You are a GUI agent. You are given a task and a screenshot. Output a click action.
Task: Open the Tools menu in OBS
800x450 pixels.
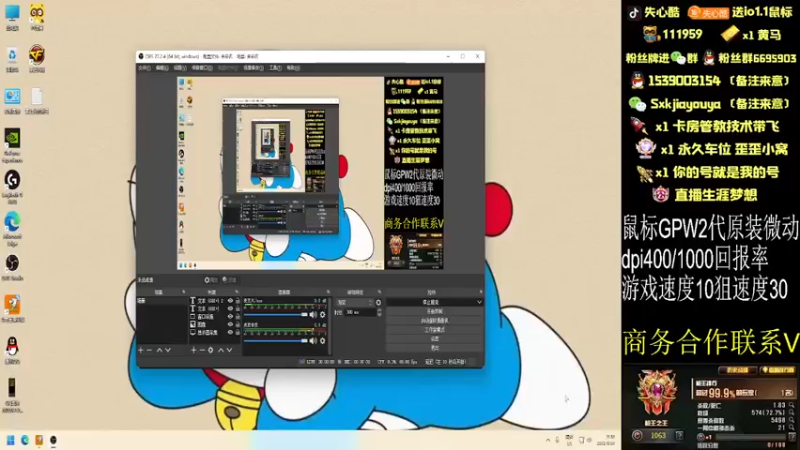pyautogui.click(x=275, y=68)
